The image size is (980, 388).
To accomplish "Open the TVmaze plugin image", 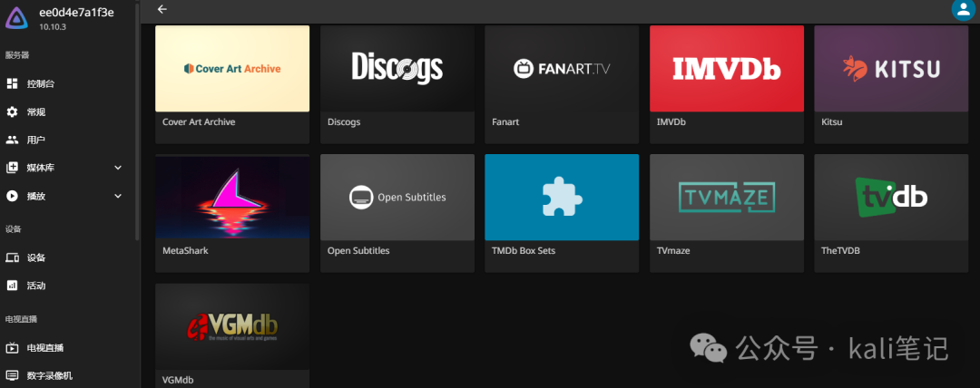I will (x=727, y=198).
